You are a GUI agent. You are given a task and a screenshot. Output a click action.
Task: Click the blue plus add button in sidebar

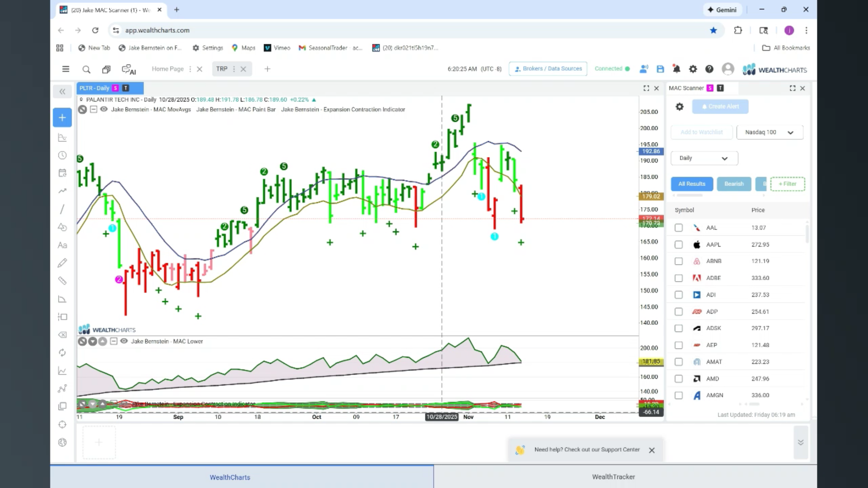62,117
